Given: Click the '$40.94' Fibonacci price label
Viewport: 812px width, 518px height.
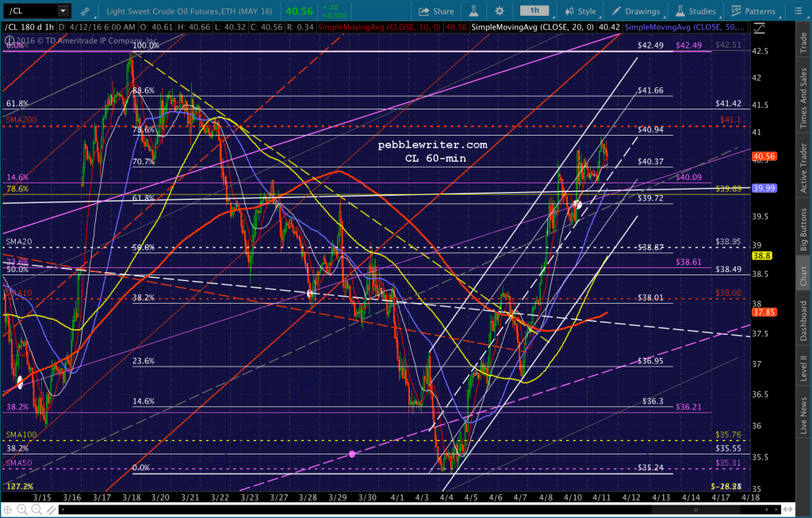Looking at the screenshot, I should [650, 129].
